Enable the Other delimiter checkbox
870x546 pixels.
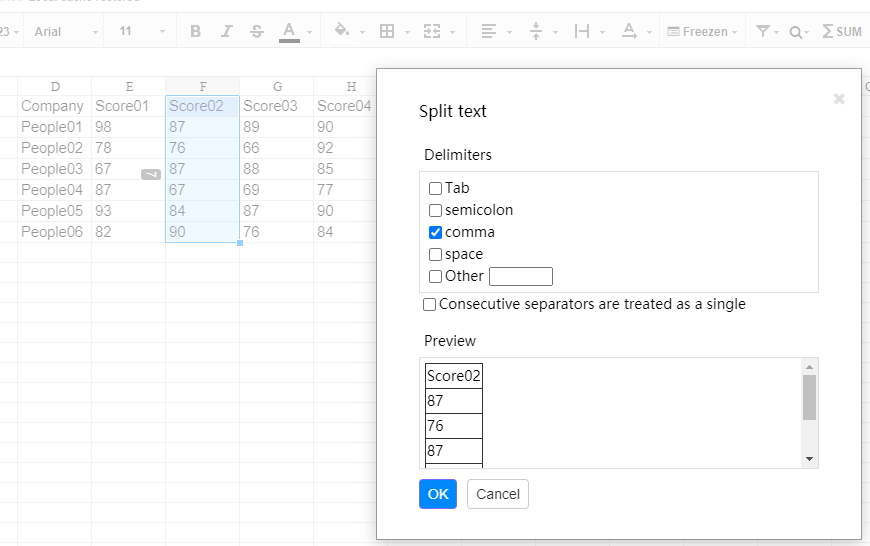click(x=436, y=276)
